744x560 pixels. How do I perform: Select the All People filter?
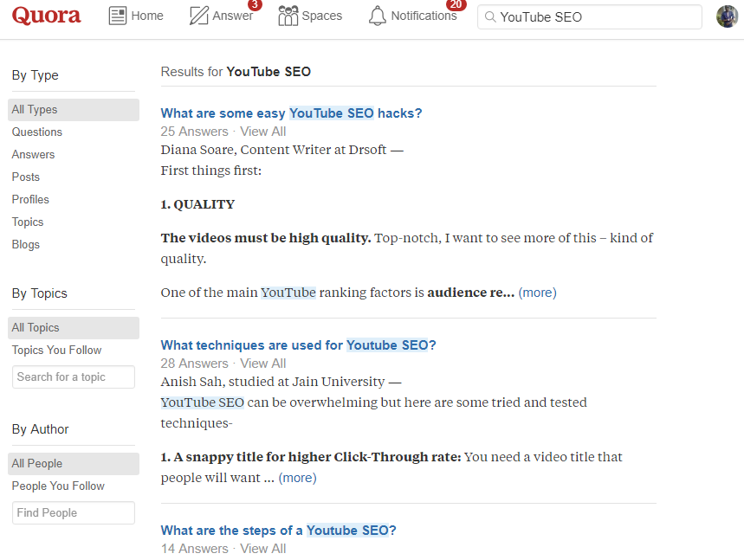pos(74,463)
